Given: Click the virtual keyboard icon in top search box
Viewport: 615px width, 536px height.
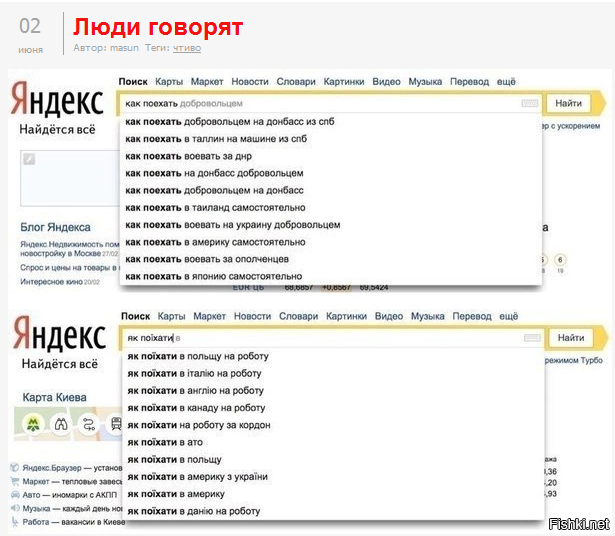Looking at the screenshot, I should (529, 104).
